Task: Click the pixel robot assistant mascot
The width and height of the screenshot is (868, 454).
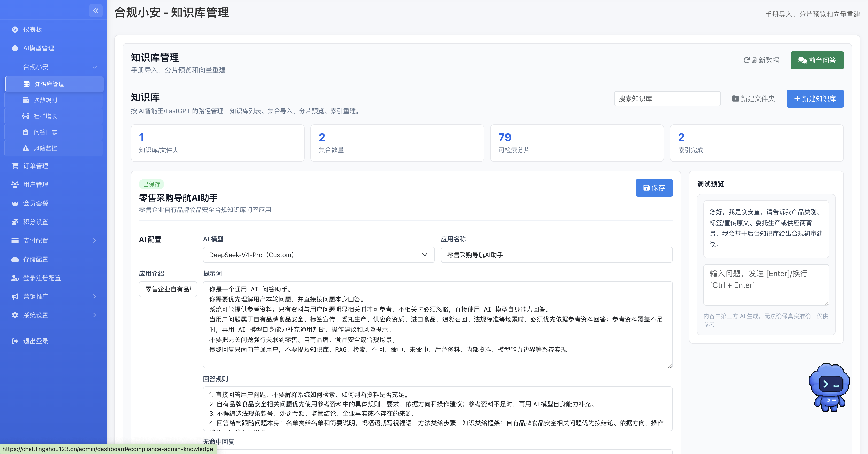Action: 829,387
